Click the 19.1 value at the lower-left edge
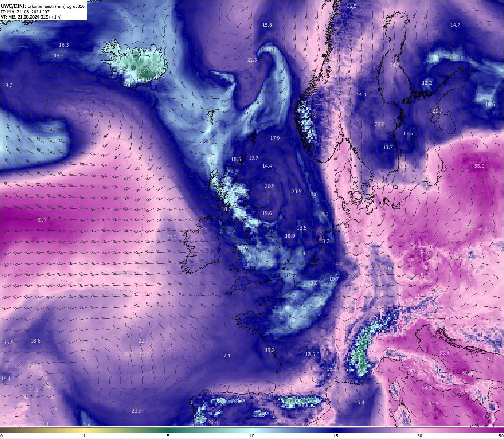504x439 pixels. point(6,379)
